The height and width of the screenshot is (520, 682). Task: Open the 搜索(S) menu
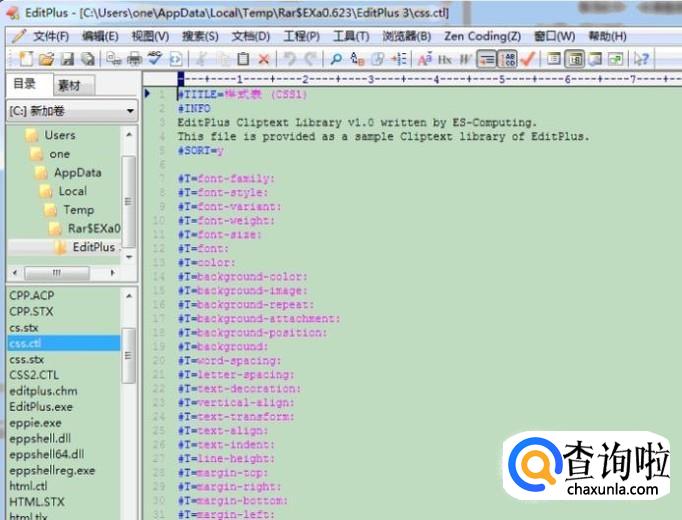coord(201,36)
